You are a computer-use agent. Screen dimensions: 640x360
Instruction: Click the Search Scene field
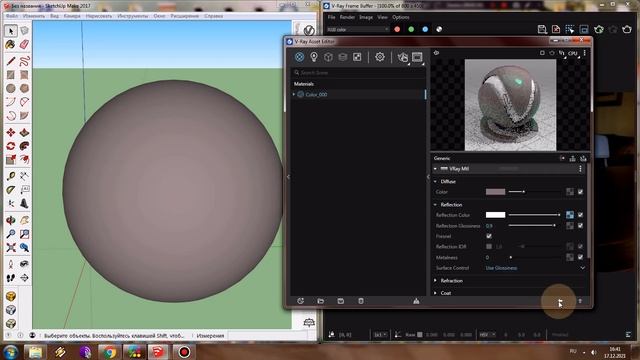click(358, 72)
